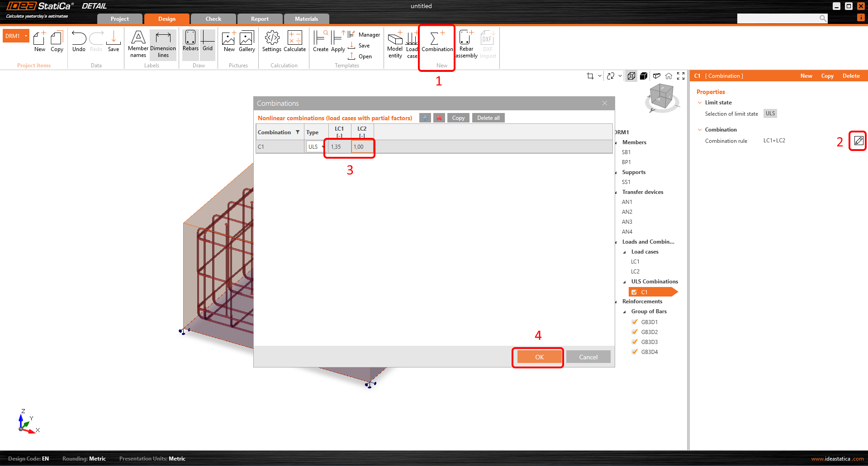Switch to solid cube view mode
Screen dimensions: 868x466
click(x=644, y=76)
